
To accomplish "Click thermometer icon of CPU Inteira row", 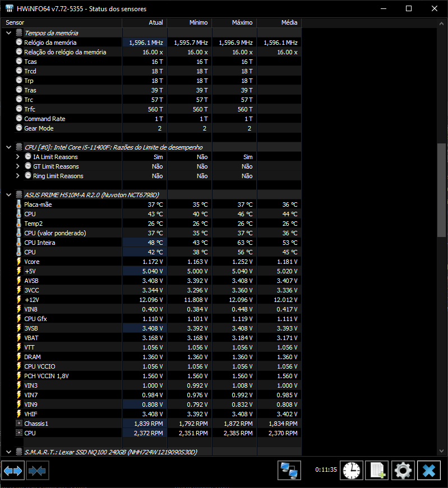I will [19, 243].
